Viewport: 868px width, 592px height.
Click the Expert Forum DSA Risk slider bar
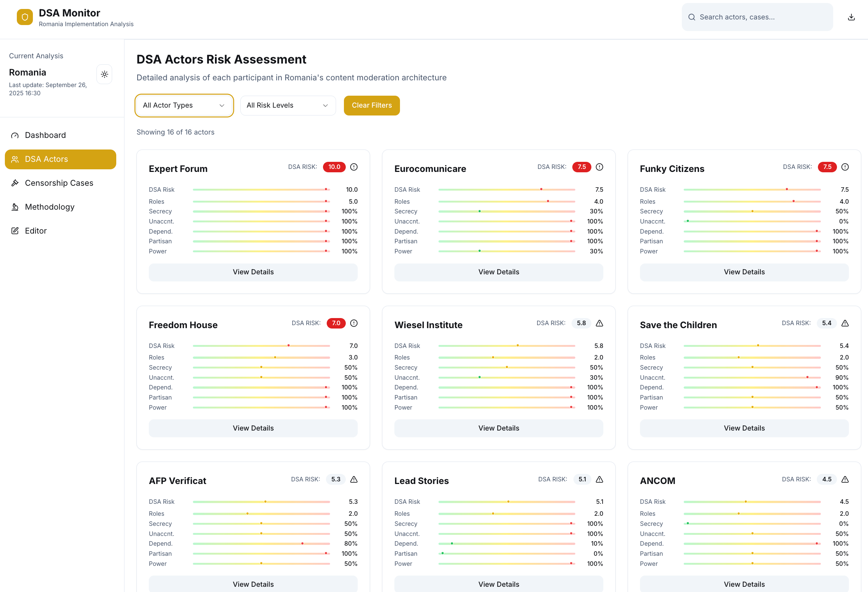(x=261, y=189)
